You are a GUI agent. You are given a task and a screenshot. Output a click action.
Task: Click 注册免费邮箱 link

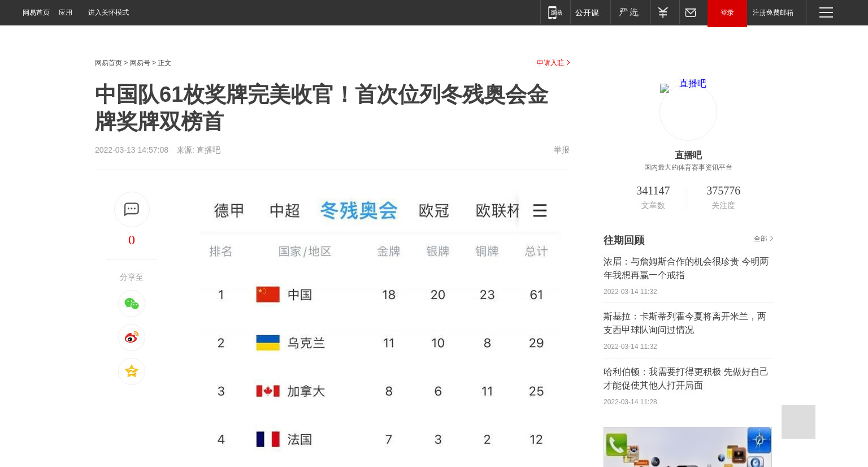(x=773, y=12)
